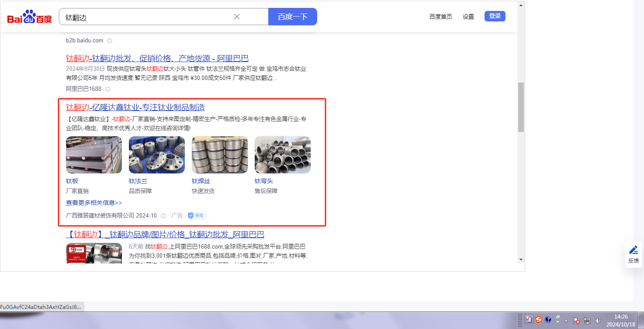The width and height of the screenshot is (644, 329).
Task: Click the 保障 guarantee shield badge
Action: point(197,215)
